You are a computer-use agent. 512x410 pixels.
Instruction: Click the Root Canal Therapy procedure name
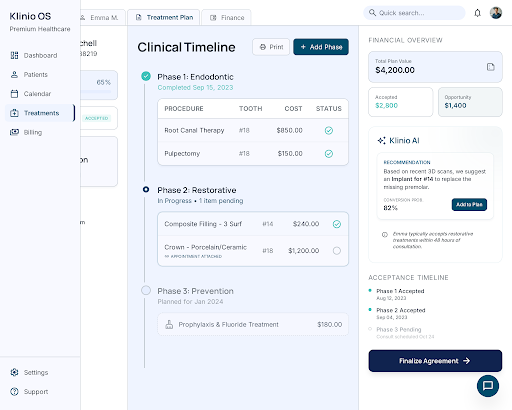point(194,130)
